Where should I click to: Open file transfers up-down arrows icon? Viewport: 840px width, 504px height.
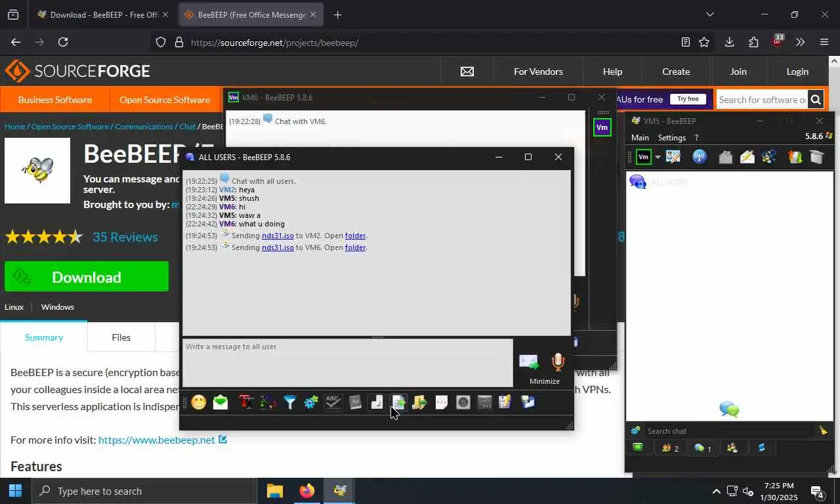tap(795, 157)
